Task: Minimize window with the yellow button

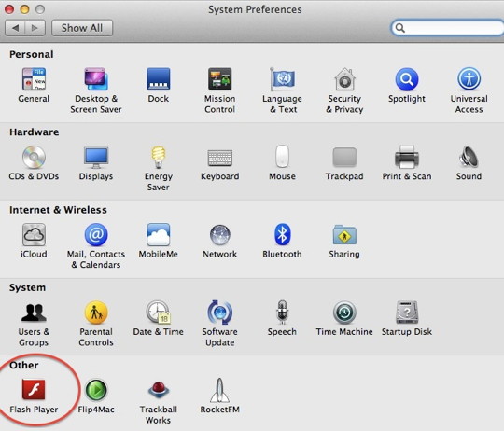Action: click(x=25, y=9)
